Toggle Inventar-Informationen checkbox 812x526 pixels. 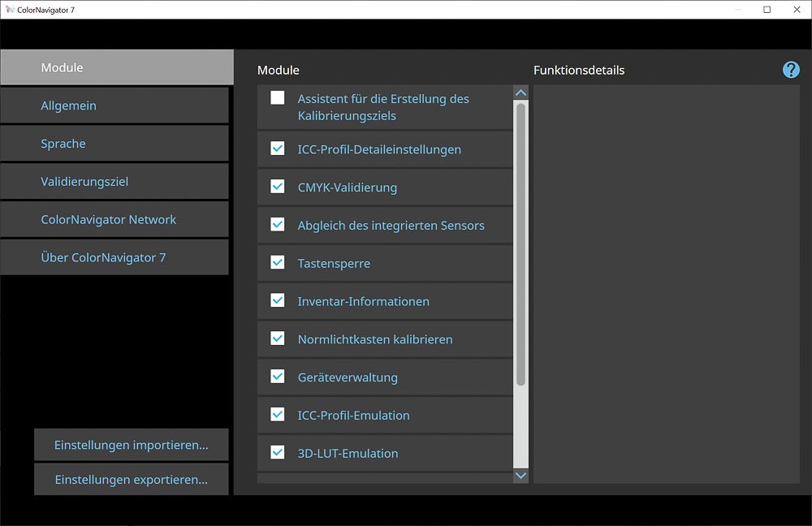click(x=278, y=300)
